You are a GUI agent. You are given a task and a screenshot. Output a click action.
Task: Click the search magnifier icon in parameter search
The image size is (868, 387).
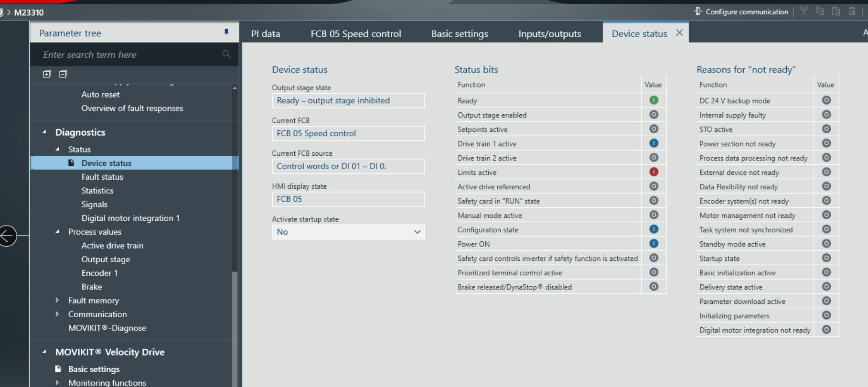226,54
